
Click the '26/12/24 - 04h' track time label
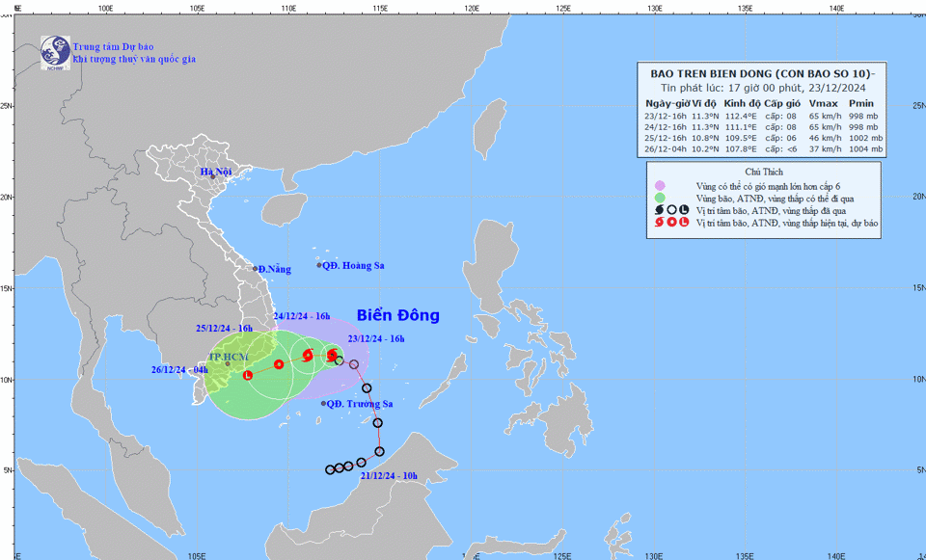click(179, 369)
